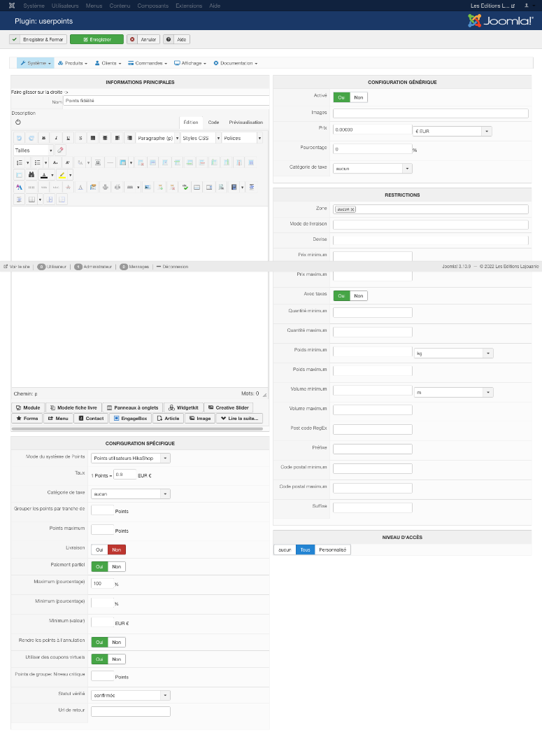
Task: Apply superscript formatting
Action: click(x=67, y=162)
